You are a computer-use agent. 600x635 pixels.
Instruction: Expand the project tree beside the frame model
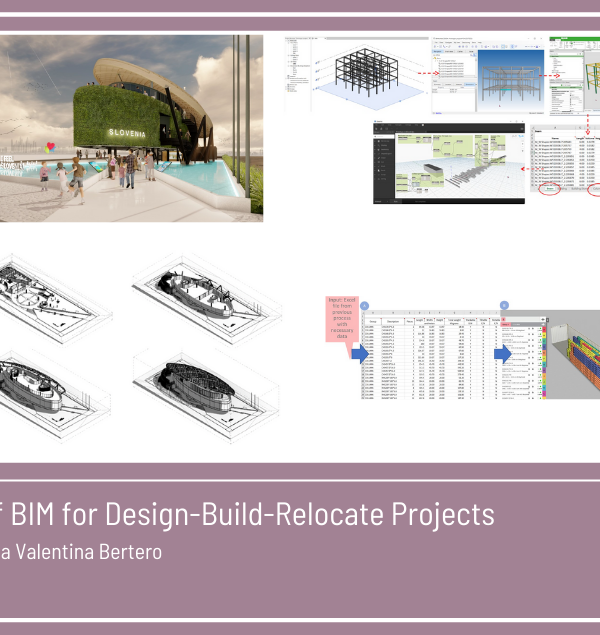pyautogui.click(x=298, y=70)
